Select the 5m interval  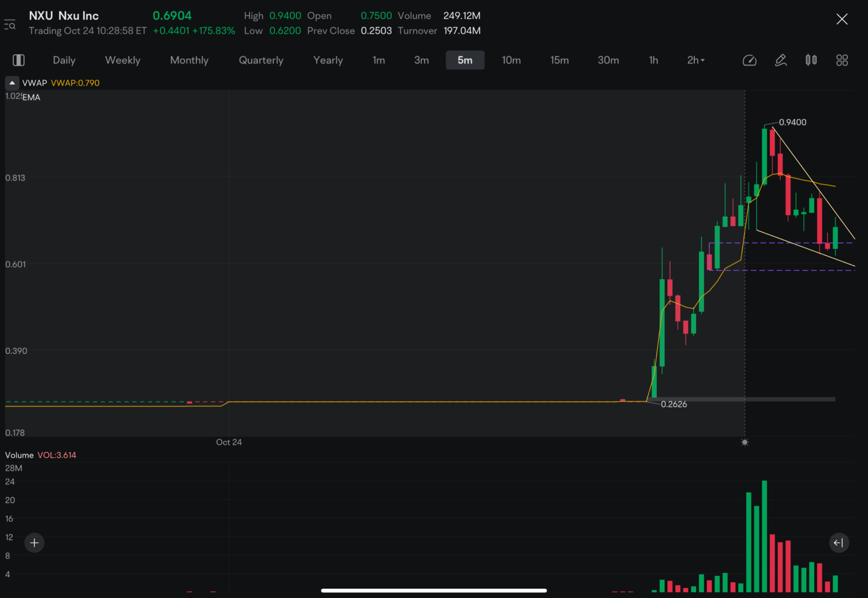465,60
